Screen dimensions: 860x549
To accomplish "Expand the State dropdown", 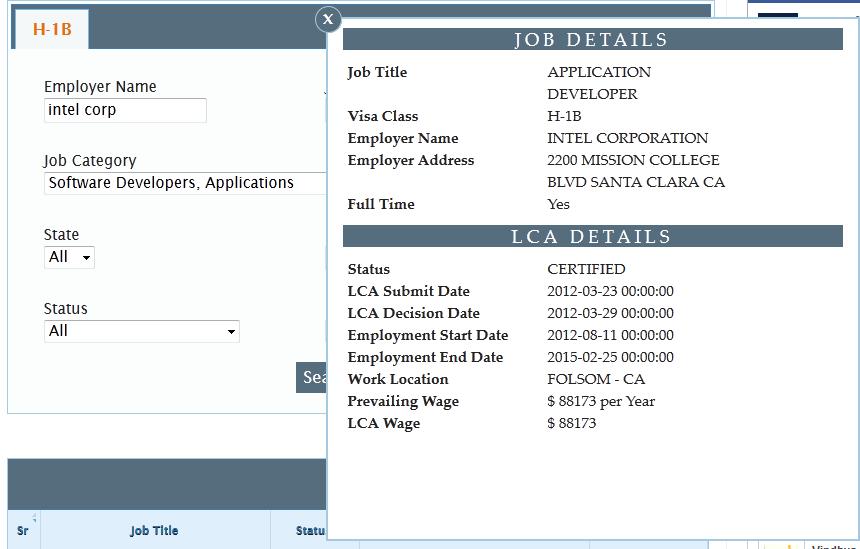I will click(70, 257).
